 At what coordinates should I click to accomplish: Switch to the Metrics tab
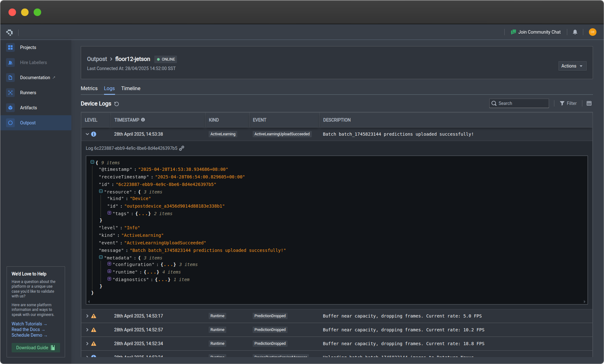pos(89,89)
